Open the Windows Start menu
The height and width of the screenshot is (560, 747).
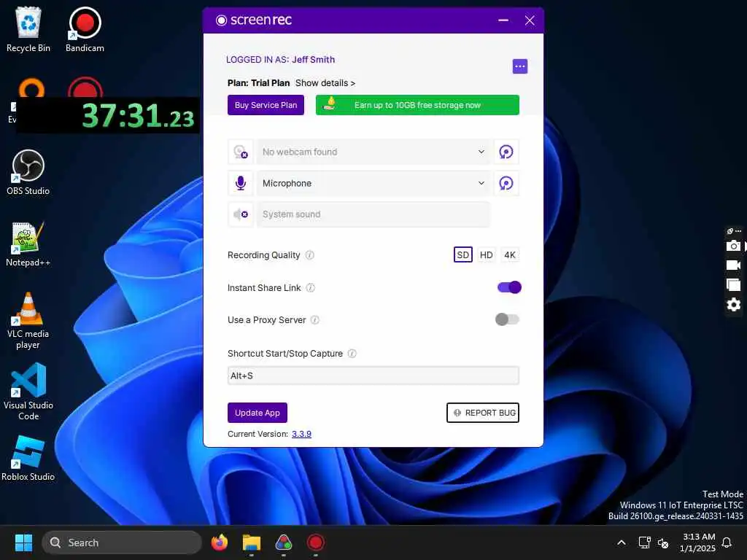coord(23,542)
